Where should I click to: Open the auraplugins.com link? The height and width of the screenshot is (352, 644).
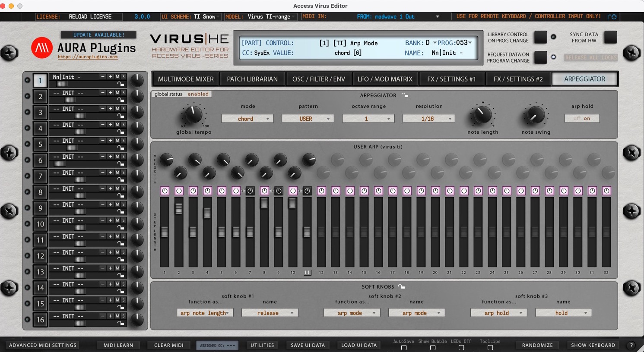pyautogui.click(x=88, y=57)
